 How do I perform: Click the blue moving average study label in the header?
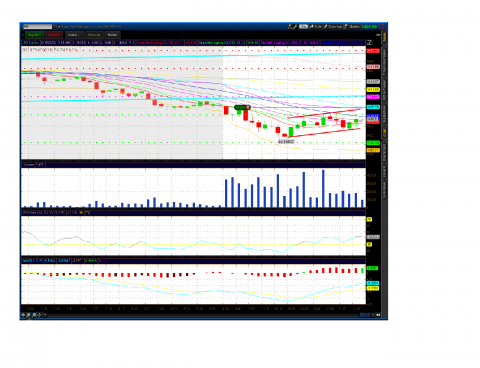coord(342,43)
